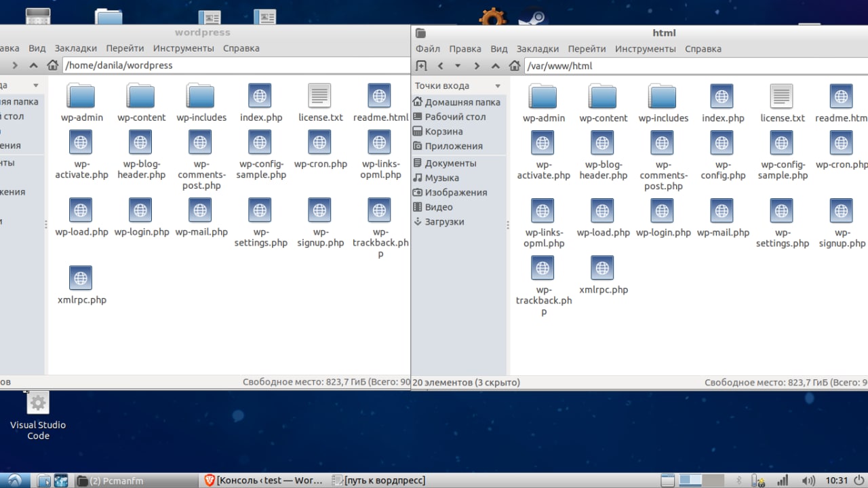
Task: Go forward in the wordpress window
Action: (14, 65)
